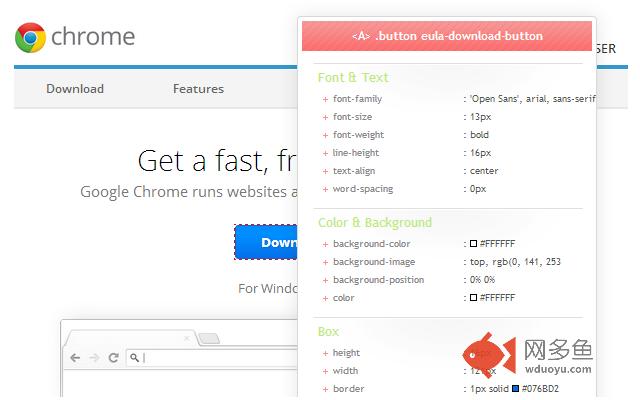The image size is (640, 400).
Task: Click the plus beside line-height
Action: click(325, 153)
